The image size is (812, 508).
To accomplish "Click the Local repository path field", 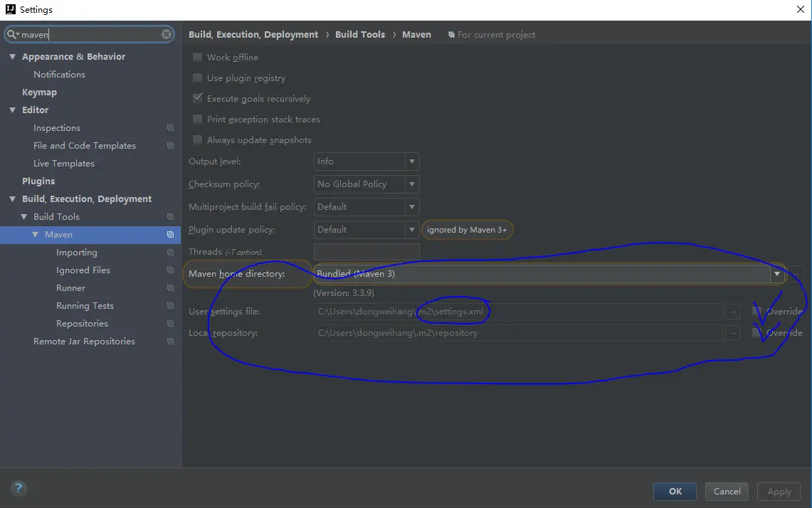I will tap(518, 333).
